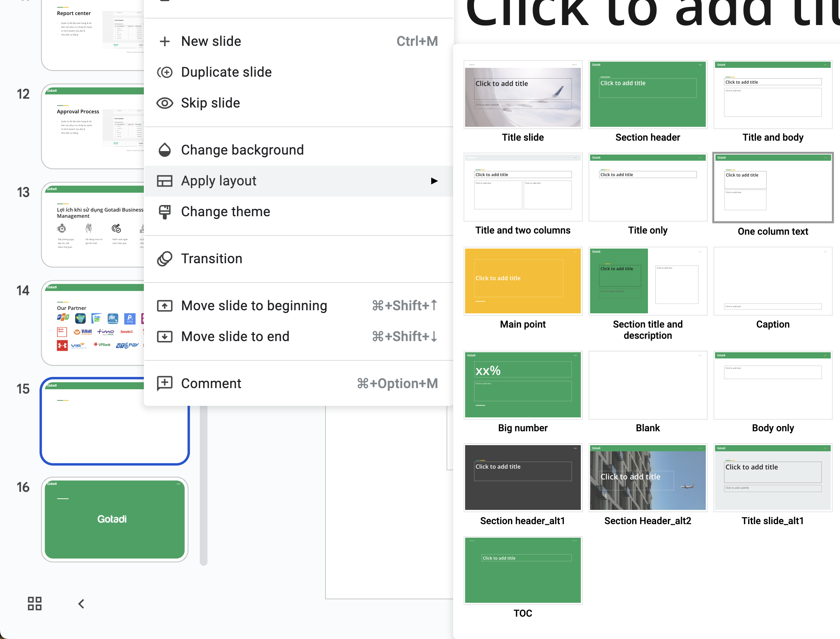This screenshot has width=840, height=639.
Task: Toggle Skip slide eye icon
Action: point(165,103)
